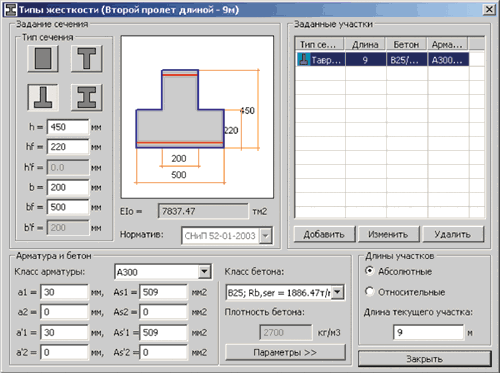This screenshot has width=500, height=373.
Task: Close the dialog with the X button
Action: [489, 10]
